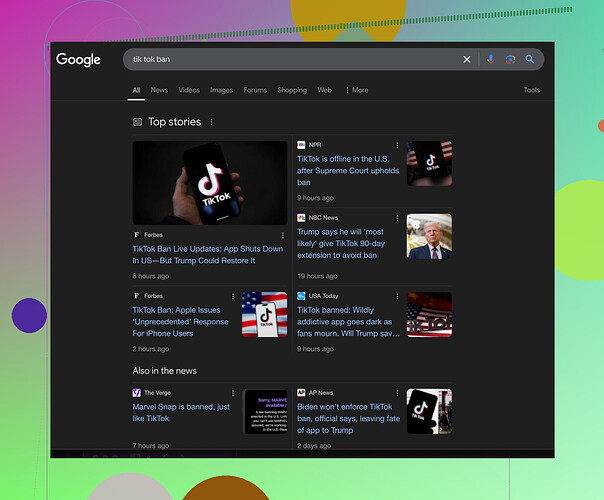Open the NPR story TikTok flag thumbnail

(x=429, y=163)
